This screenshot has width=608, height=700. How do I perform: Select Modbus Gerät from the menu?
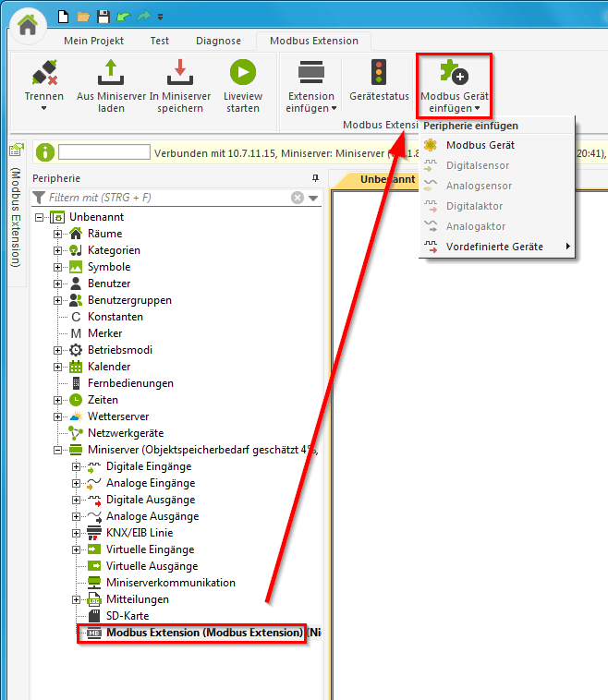[480, 145]
